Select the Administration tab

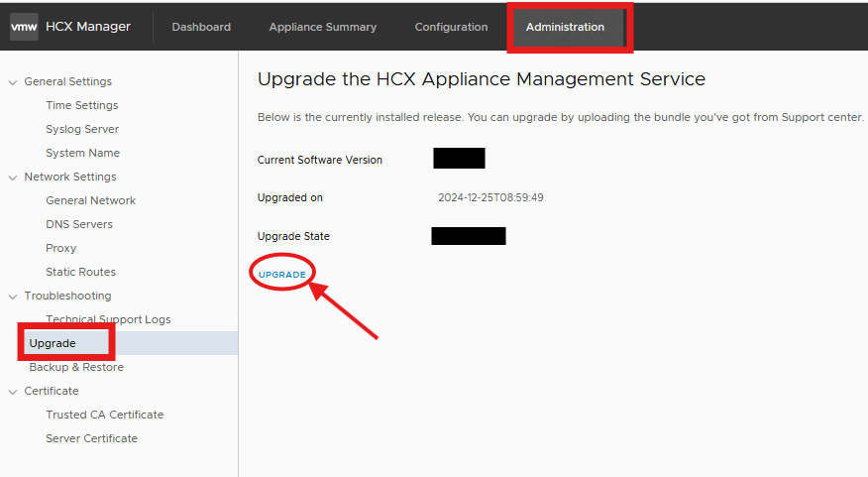(x=565, y=27)
